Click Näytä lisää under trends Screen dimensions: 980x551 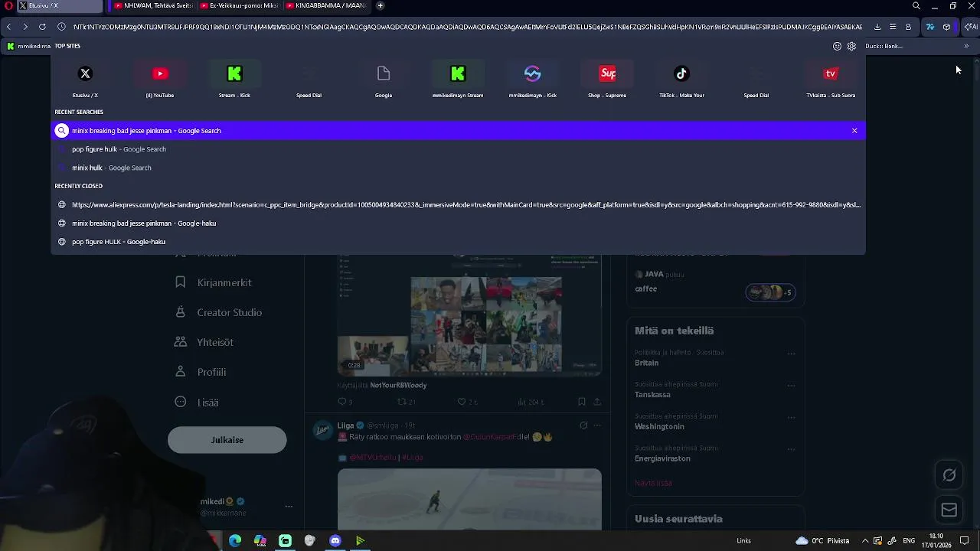tap(653, 483)
